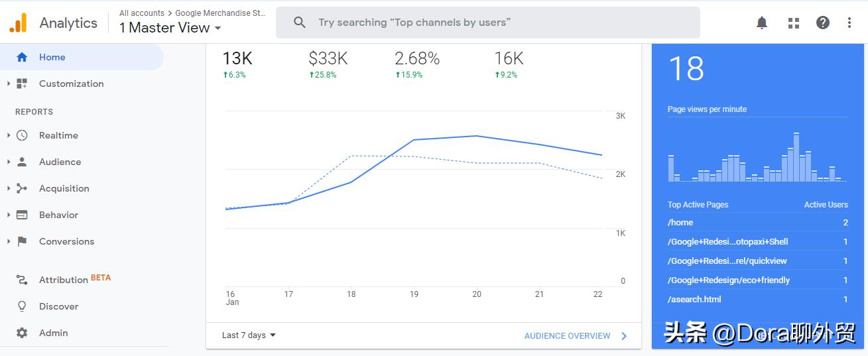Open the notifications bell

point(762,23)
